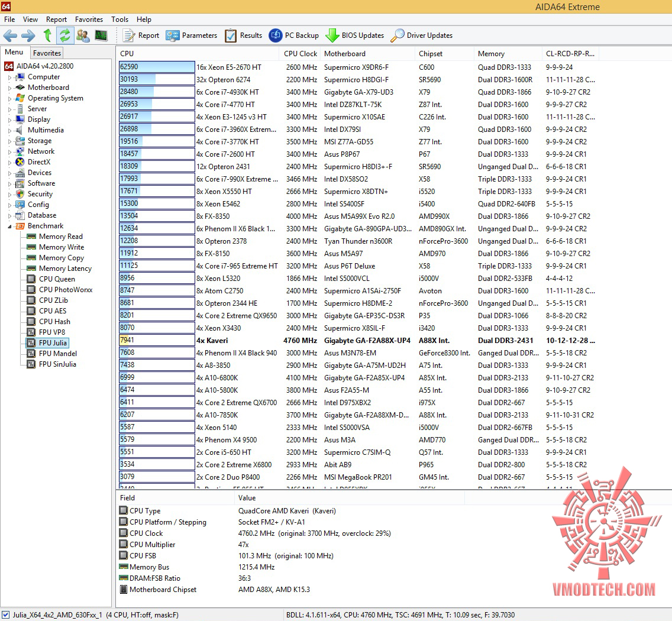Select the 16x Xeon E5-2670 HT row
The image size is (672, 621).
pos(357,67)
